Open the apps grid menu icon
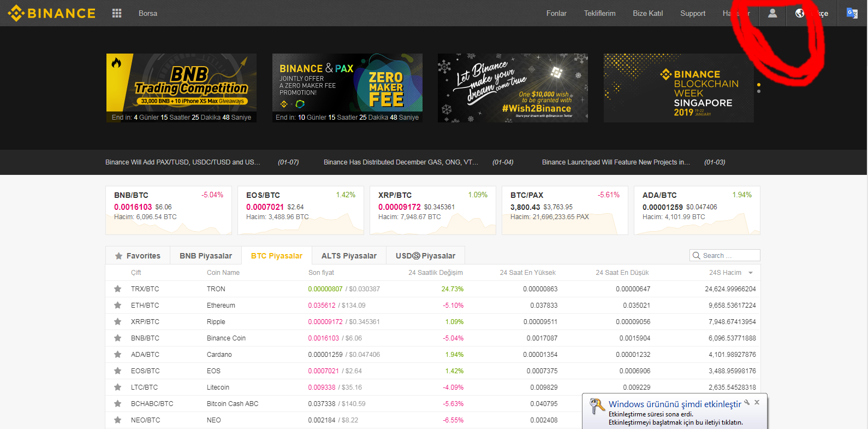 pos(117,13)
